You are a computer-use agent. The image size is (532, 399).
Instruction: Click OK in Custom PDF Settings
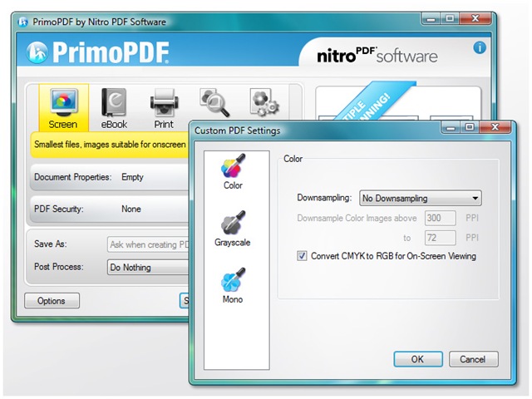click(418, 359)
